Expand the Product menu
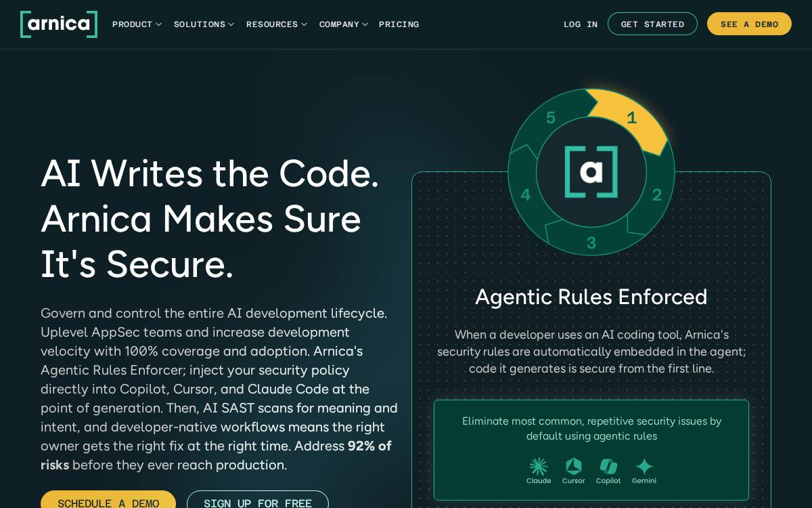Image resolution: width=812 pixels, height=508 pixels. tap(137, 24)
